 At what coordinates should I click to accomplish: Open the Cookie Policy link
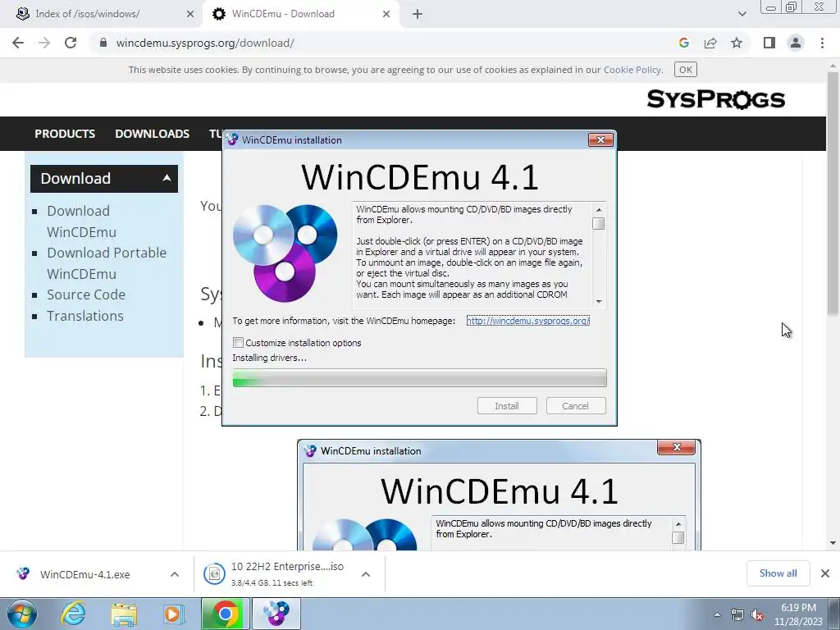(x=632, y=70)
